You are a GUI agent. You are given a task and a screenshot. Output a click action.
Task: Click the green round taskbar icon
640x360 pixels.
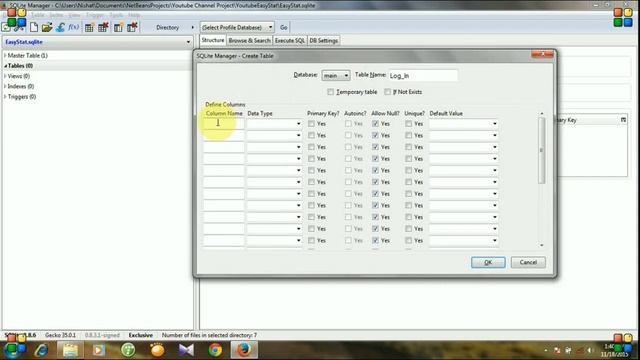click(128, 350)
